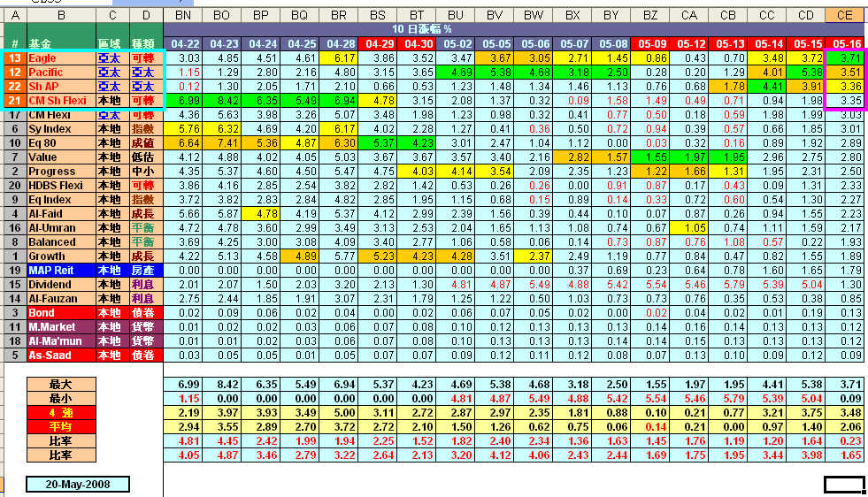Viewport: 868px width, 497px height.
Task: Select the CM Sh Flexi fund name cell
Action: 61,100
